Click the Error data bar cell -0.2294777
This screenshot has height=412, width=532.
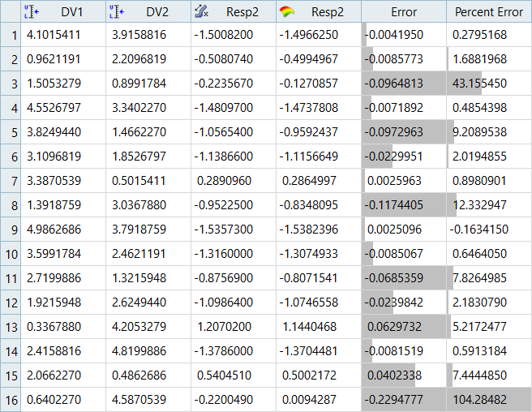pyautogui.click(x=403, y=400)
